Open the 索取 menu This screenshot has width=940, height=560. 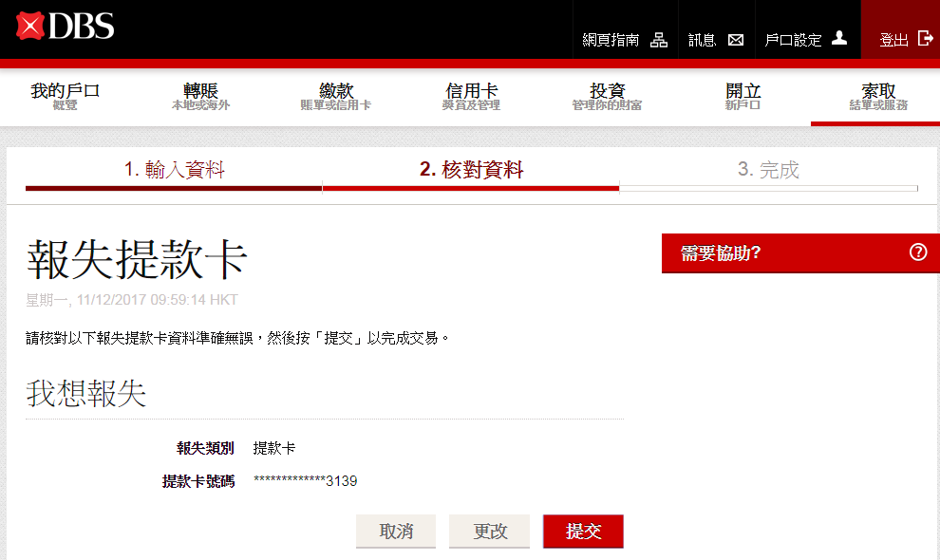point(877,96)
